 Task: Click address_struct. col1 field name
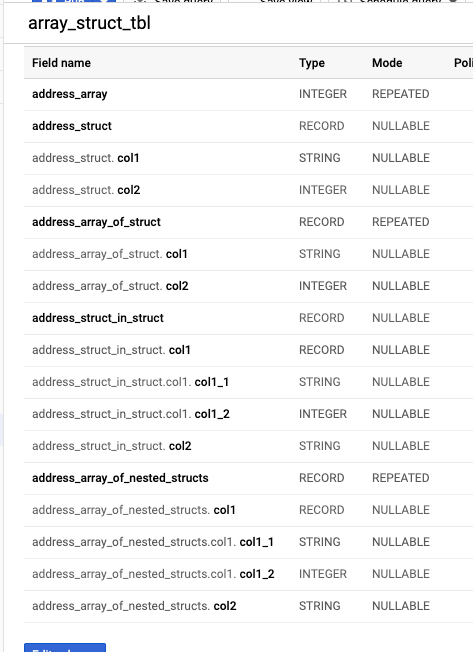coord(86,158)
